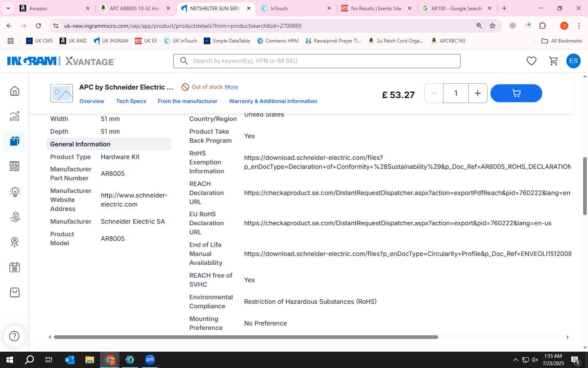Focus the keyword search field

[317, 61]
